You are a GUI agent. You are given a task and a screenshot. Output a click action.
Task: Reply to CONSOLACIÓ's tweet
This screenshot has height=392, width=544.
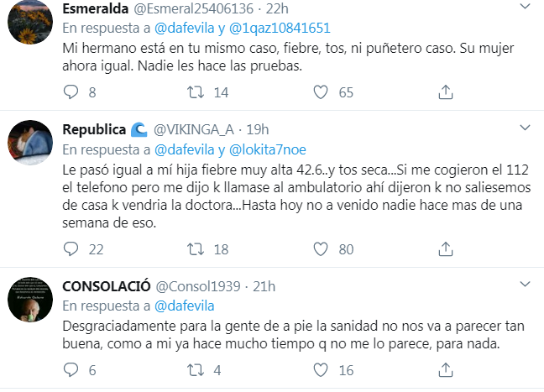point(71,370)
